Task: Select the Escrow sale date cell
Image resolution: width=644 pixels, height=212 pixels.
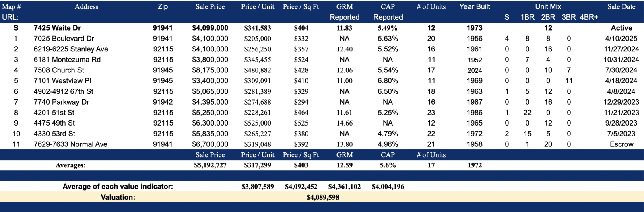Action: pos(621,144)
